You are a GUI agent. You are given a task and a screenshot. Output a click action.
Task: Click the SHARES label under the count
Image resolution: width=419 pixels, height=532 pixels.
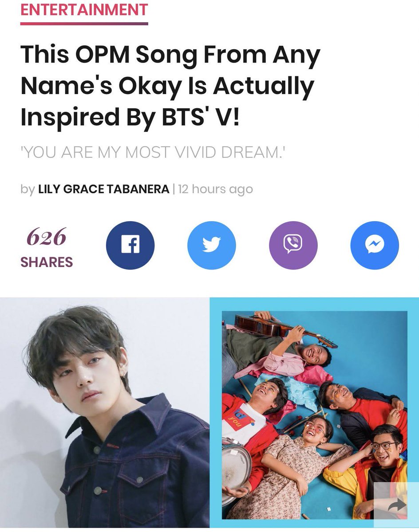pyautogui.click(x=47, y=262)
